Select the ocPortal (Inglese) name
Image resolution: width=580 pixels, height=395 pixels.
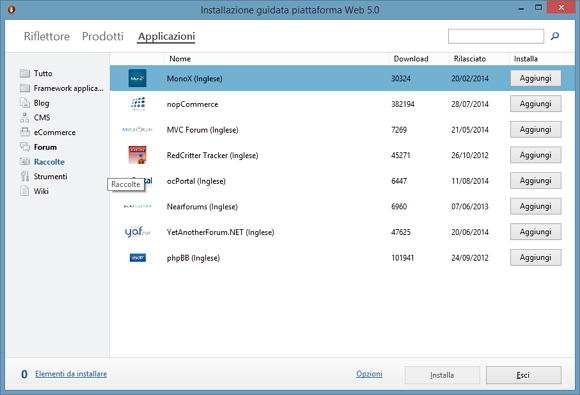click(x=196, y=181)
